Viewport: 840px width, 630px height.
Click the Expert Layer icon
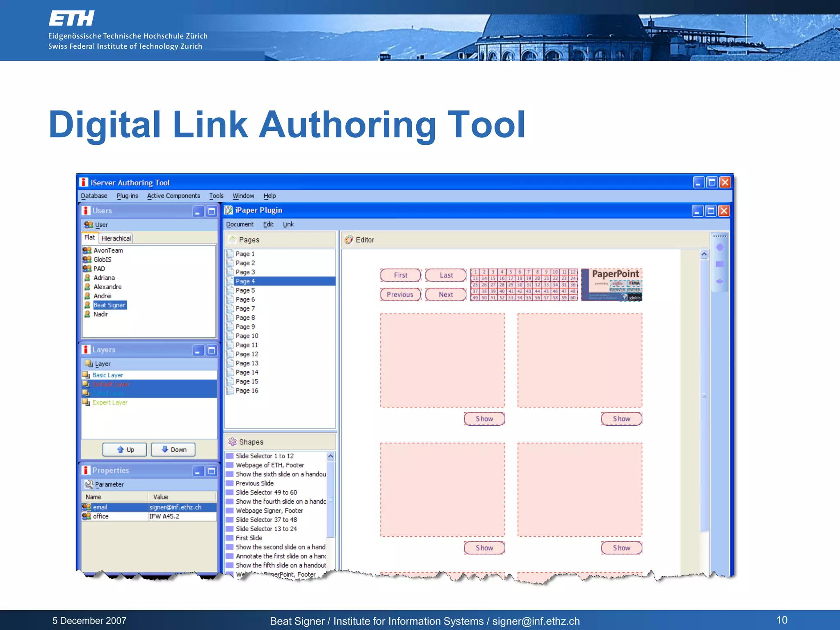click(x=86, y=402)
